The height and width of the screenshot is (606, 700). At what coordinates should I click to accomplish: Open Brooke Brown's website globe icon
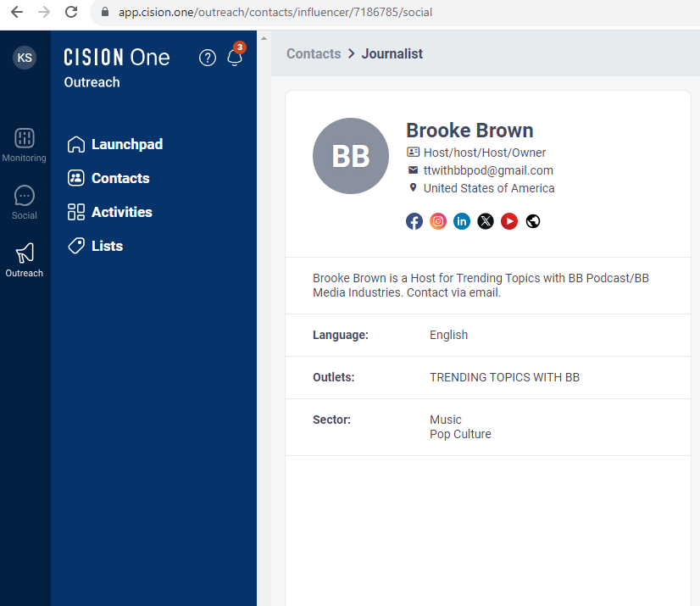(x=532, y=221)
